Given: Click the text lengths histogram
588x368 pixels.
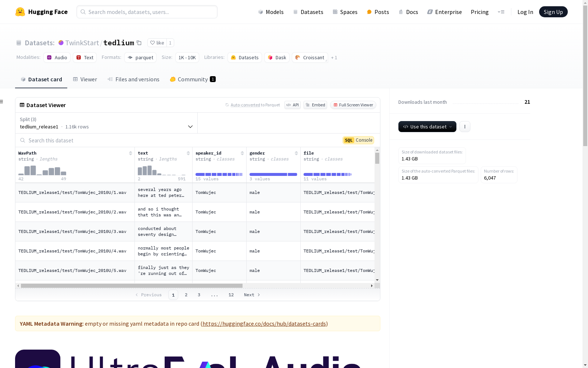Looking at the screenshot, I should click(162, 170).
